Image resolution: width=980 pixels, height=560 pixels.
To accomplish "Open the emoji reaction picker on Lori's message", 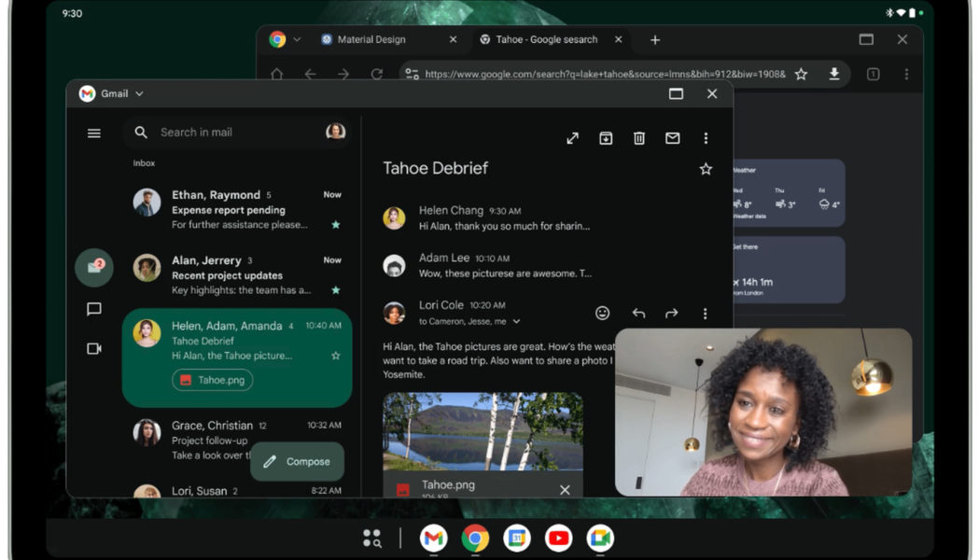I will click(x=602, y=313).
